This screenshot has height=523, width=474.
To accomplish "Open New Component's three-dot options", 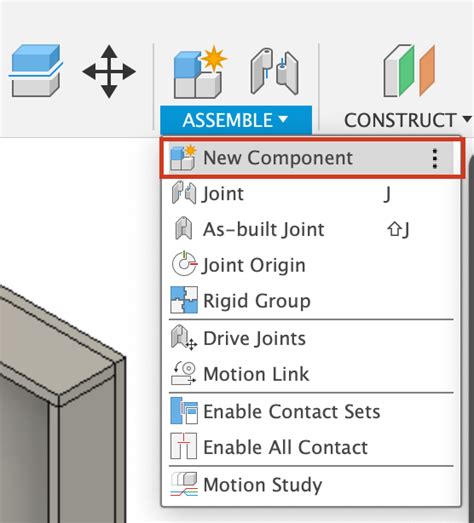I will point(435,158).
